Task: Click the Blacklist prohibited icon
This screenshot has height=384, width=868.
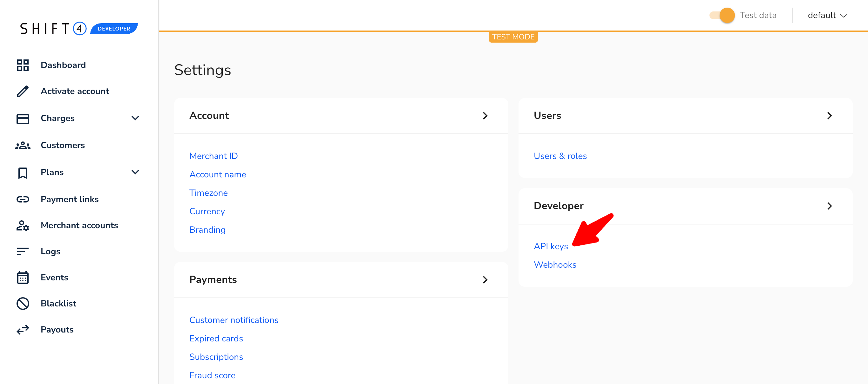Action: tap(23, 304)
